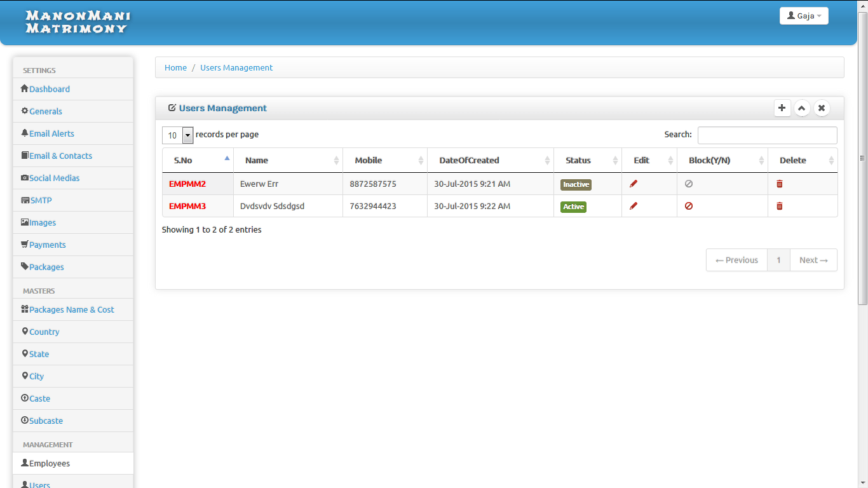Open Country master in sidebar
The height and width of the screenshot is (488, 868).
[73, 332]
